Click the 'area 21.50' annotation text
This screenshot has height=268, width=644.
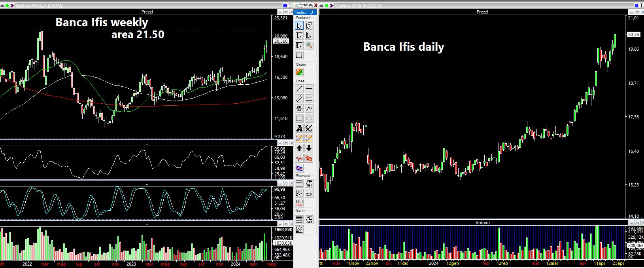click(x=138, y=34)
